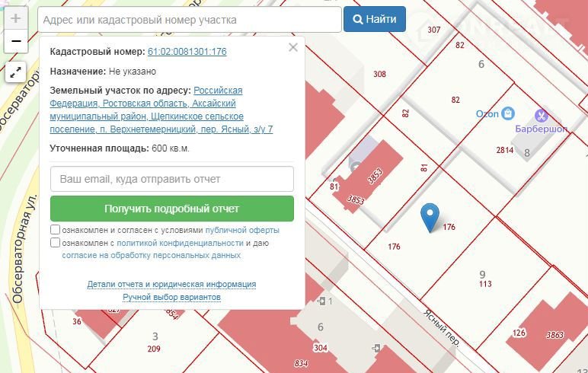Image resolution: width=588 pixels, height=373 pixels.
Task: Check the политикой конфиденциальности agreement box
Action: pyautogui.click(x=56, y=243)
